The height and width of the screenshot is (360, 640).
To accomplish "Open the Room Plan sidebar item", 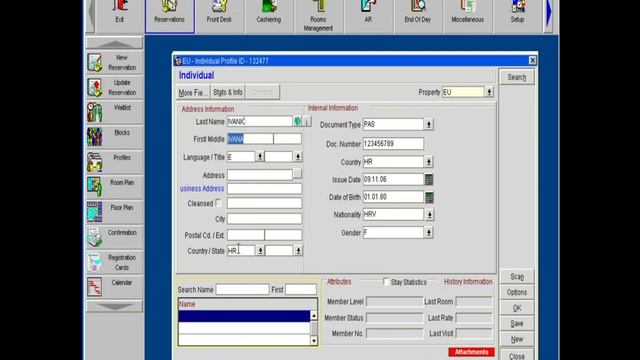I will tap(114, 187).
